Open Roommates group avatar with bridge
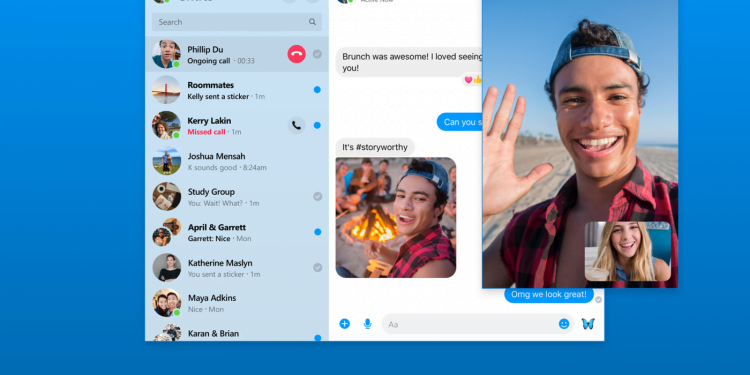This screenshot has width=750, height=375. click(166, 89)
